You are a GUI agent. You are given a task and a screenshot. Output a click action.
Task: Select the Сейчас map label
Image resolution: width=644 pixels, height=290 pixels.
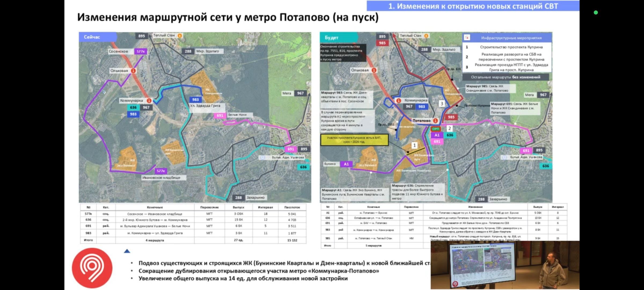(x=92, y=37)
